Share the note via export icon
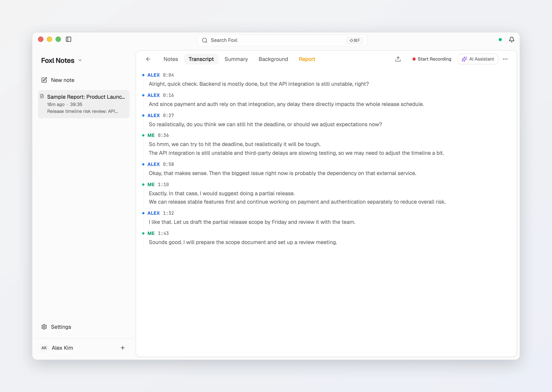The image size is (552, 392). tap(398, 59)
